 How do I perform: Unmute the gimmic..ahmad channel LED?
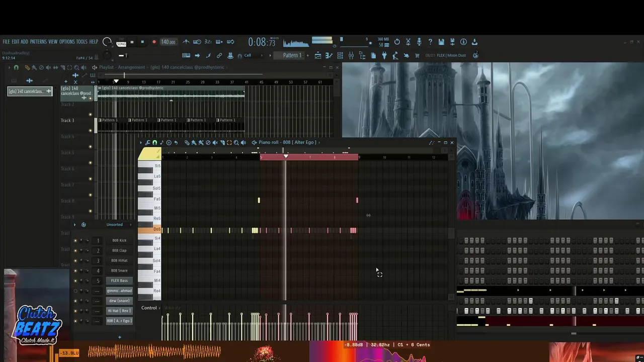pyautogui.click(x=75, y=291)
